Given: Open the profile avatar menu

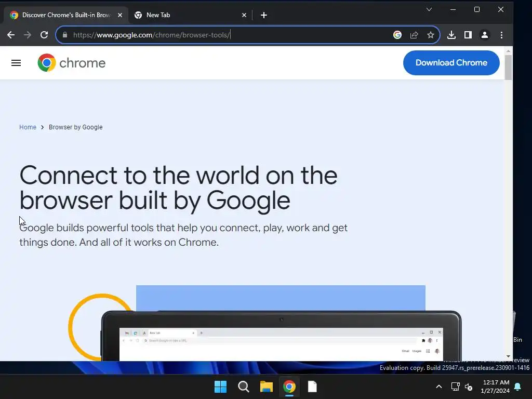Looking at the screenshot, I should coord(485,35).
